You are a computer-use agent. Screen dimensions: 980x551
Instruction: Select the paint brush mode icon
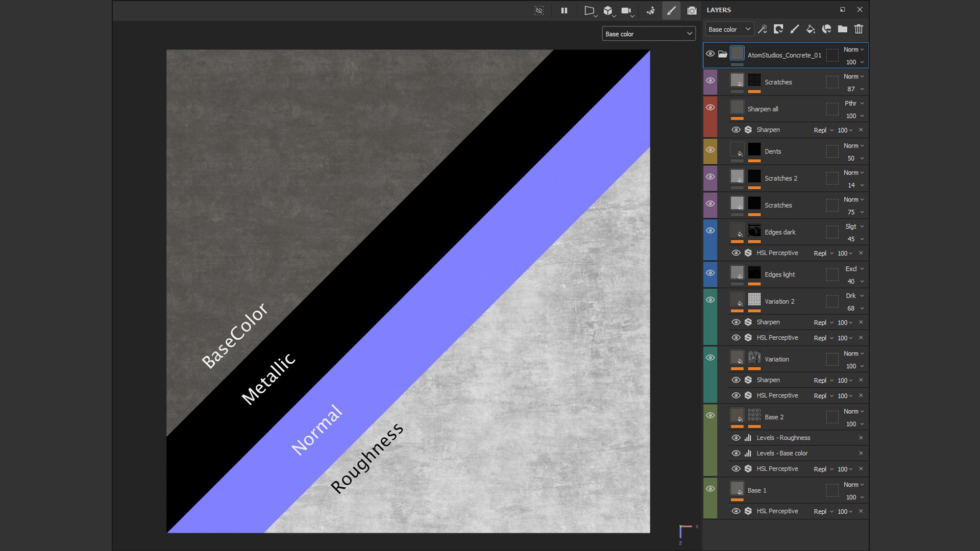(671, 10)
